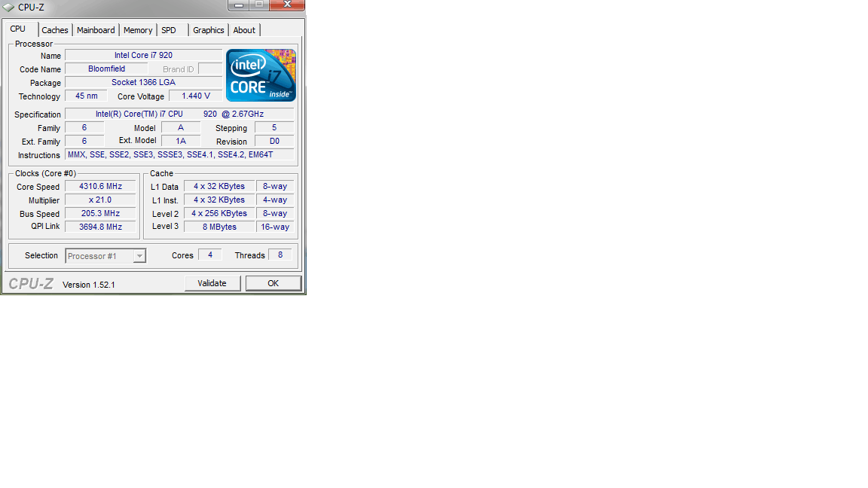
Task: Click the Revision value D0
Action: 274,141
